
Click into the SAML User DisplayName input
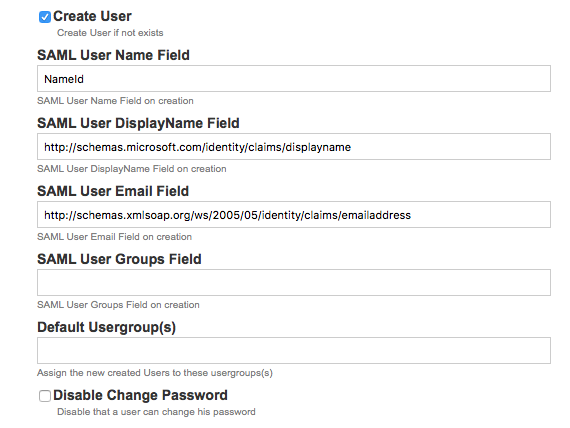point(294,147)
